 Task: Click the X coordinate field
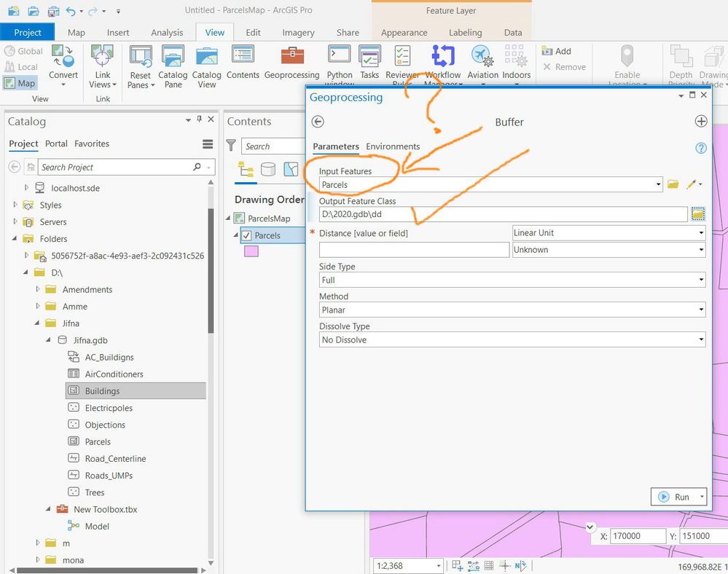(x=638, y=536)
